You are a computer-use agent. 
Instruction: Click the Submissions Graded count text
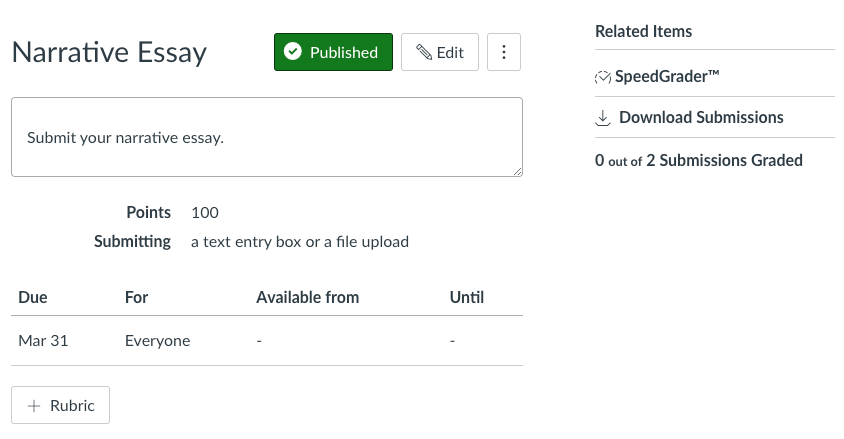point(699,160)
